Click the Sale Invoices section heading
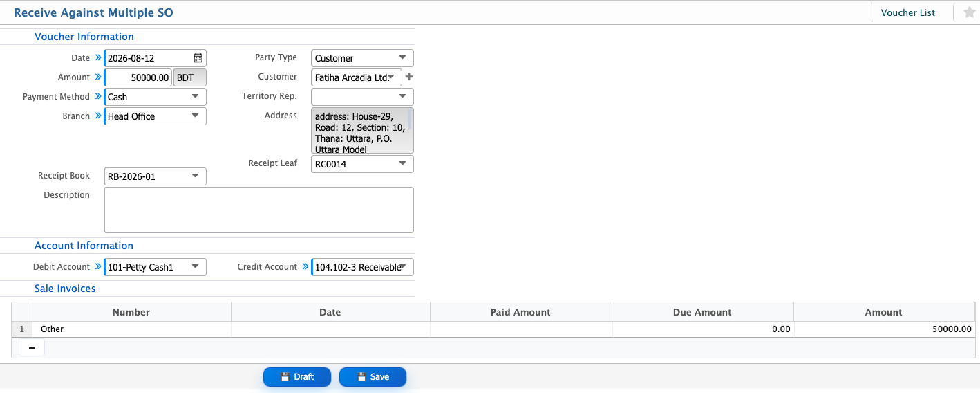This screenshot has height=393, width=980. [65, 289]
